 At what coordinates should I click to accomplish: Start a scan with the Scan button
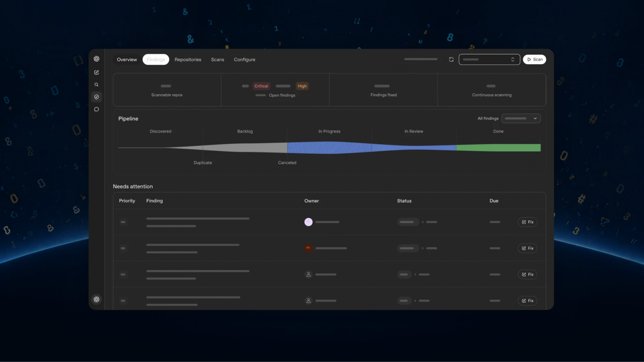coord(535,59)
